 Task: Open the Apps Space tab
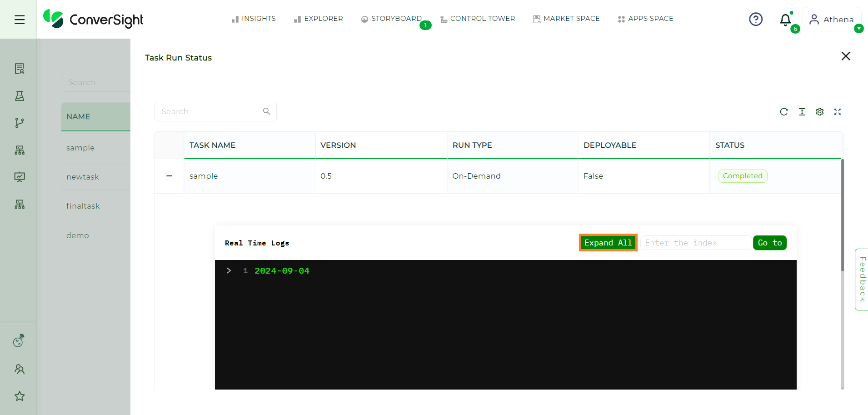[x=646, y=19]
